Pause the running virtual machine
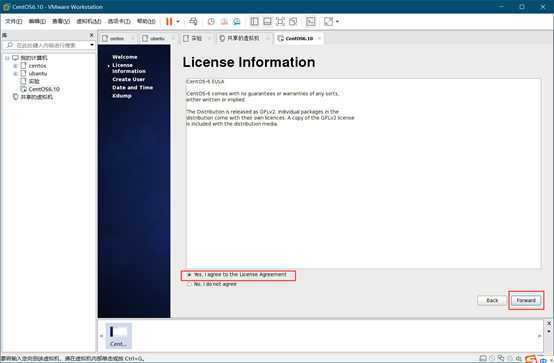This screenshot has width=554, height=363. (169, 22)
